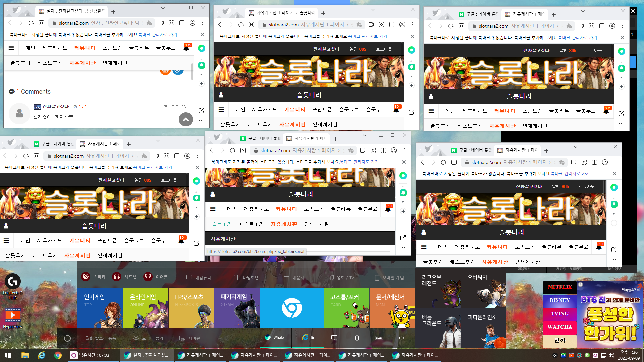Open the NETFLIX shortcut button

click(x=559, y=287)
